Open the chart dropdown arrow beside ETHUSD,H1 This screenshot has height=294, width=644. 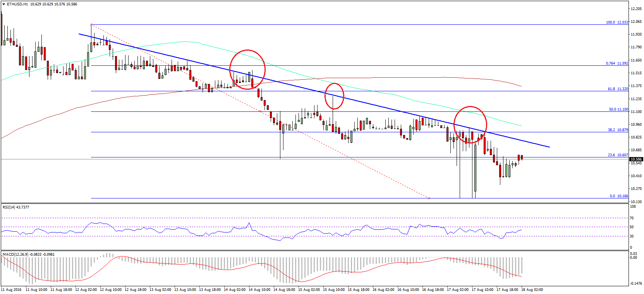point(4,4)
